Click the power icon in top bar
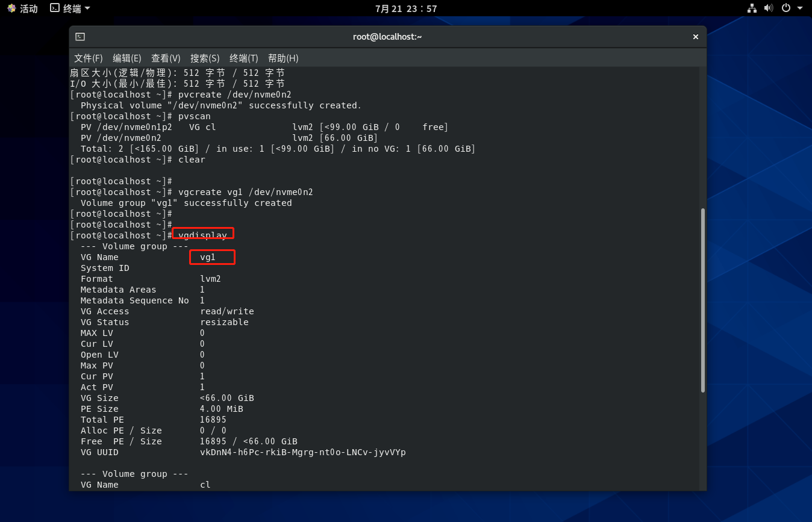The image size is (812, 522). click(785, 8)
